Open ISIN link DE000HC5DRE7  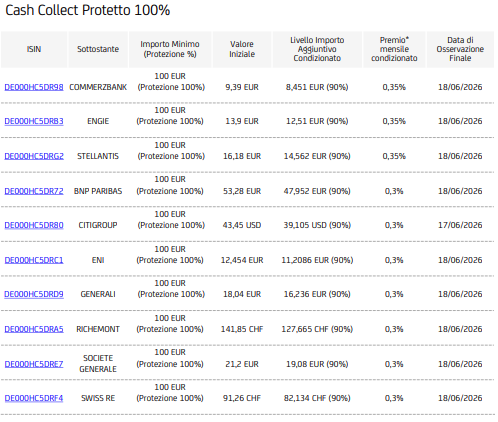pos(34,364)
